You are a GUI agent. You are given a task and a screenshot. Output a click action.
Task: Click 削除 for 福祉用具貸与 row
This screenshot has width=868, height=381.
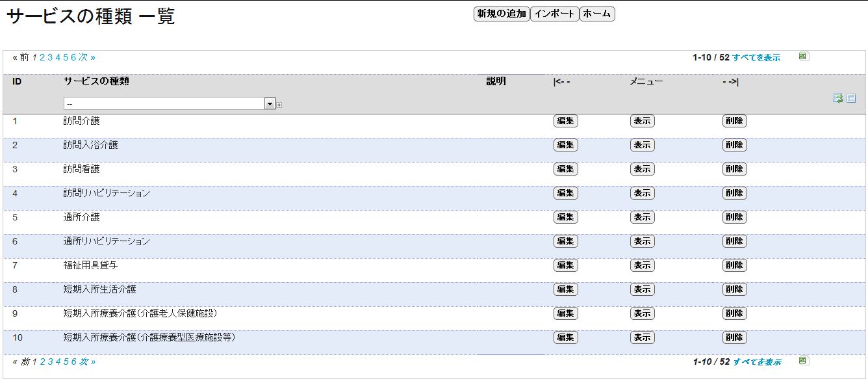735,265
